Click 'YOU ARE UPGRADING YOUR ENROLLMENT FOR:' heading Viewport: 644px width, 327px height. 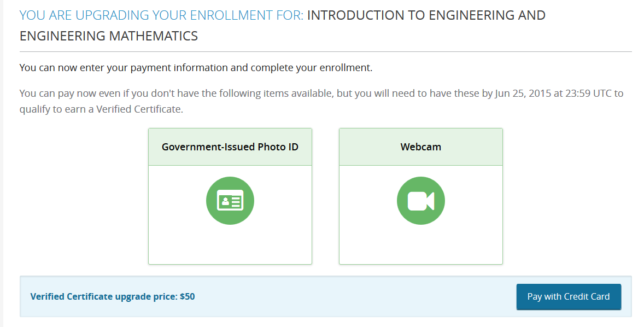(161, 15)
